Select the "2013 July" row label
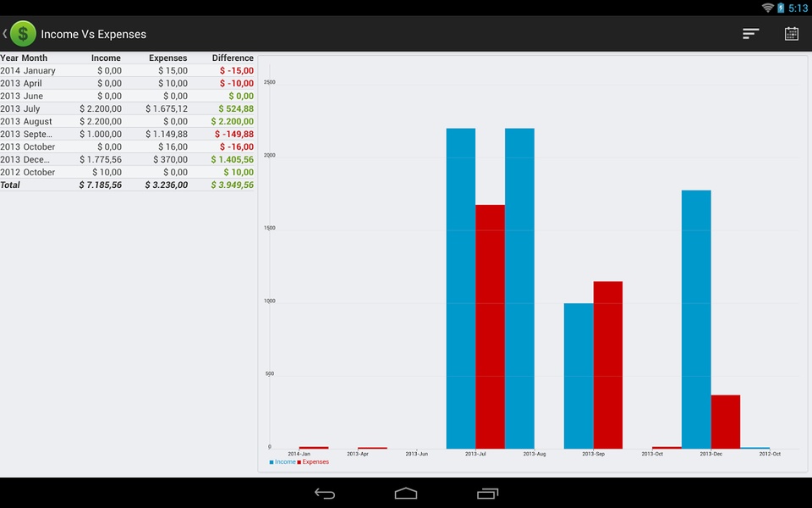Viewport: 812px width, 508px height. coord(20,109)
